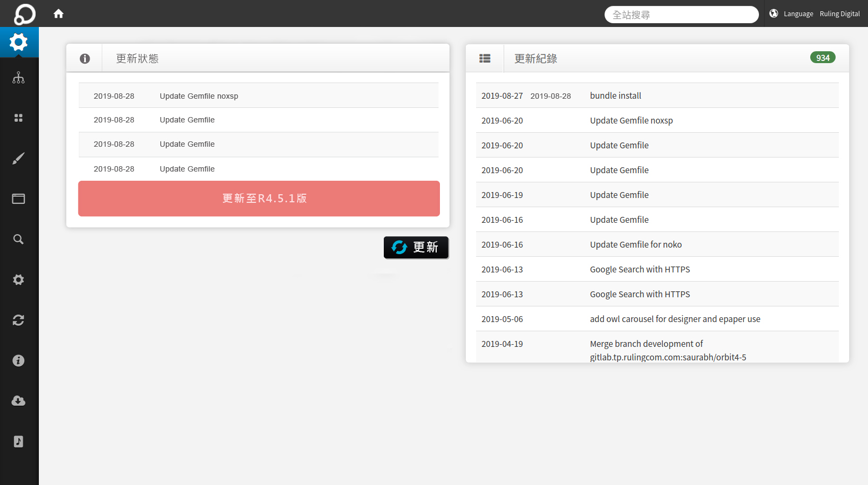Click the red 更新至R4.5.1版 button

point(259,199)
